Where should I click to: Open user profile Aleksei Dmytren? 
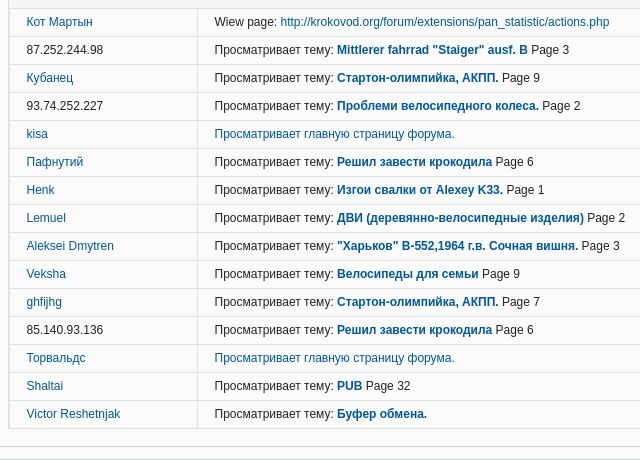(x=70, y=246)
